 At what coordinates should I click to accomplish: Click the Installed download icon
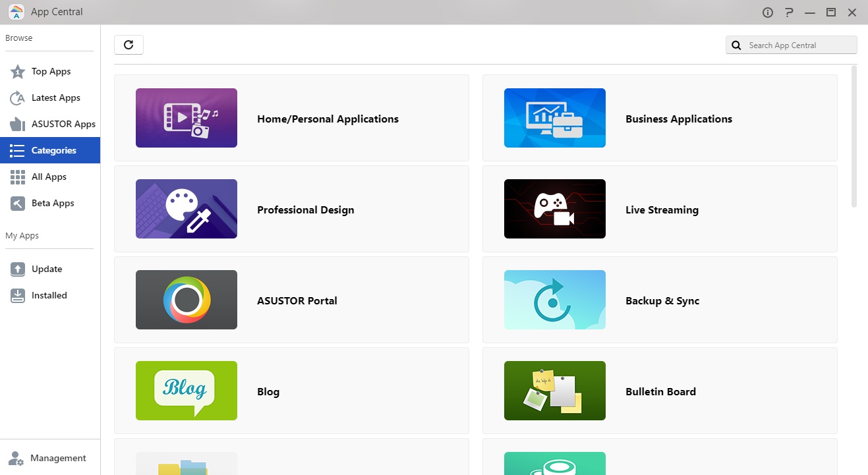18,296
